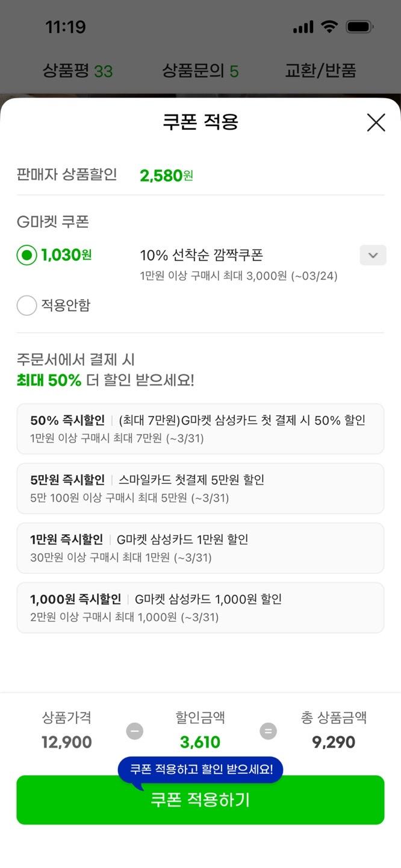This screenshot has height=868, width=401.
Task: Tap the cellular signal bars icon
Action: pos(303,27)
